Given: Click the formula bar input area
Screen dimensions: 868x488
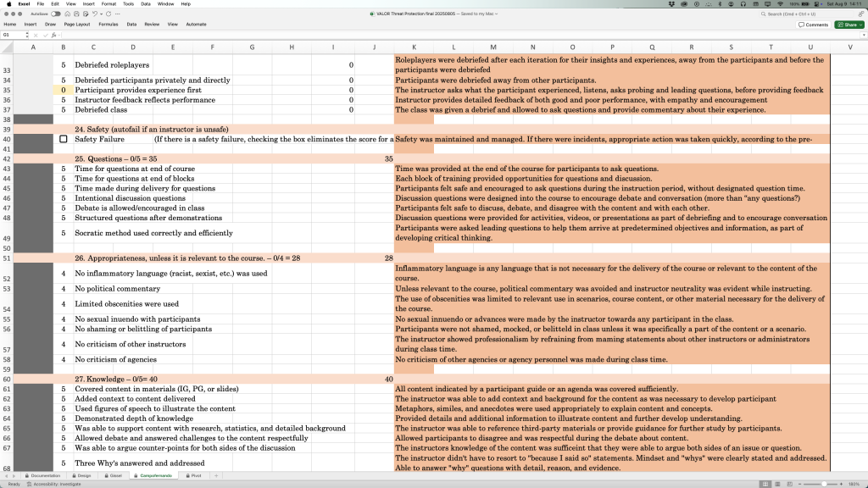Looking at the screenshot, I should [x=459, y=35].
